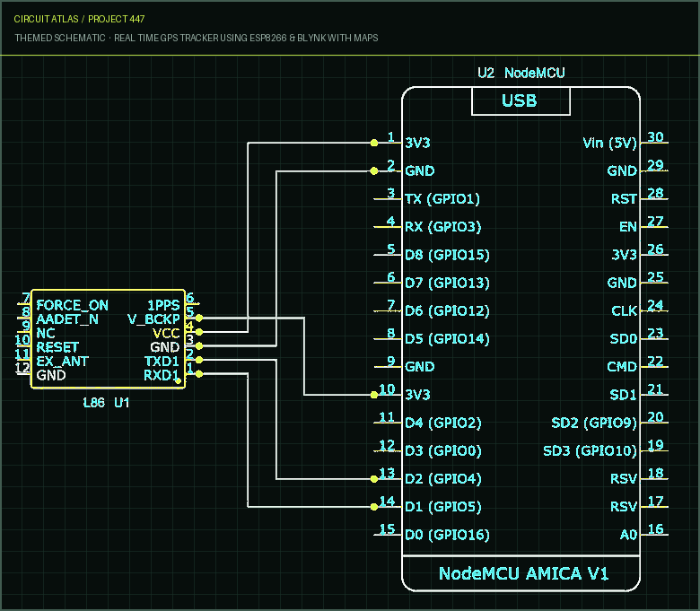The width and height of the screenshot is (700, 611).
Task: Click the SD3 (GPIO10) pin label
Action: tap(591, 451)
